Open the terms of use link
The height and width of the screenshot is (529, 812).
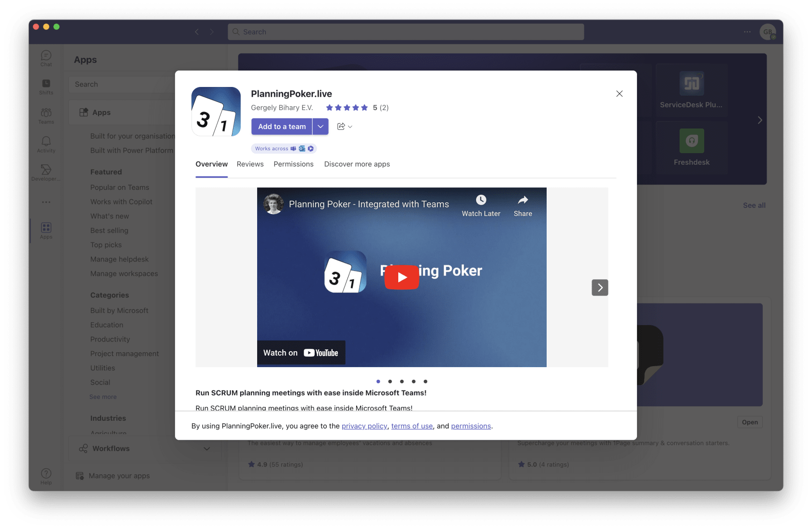tap(412, 426)
